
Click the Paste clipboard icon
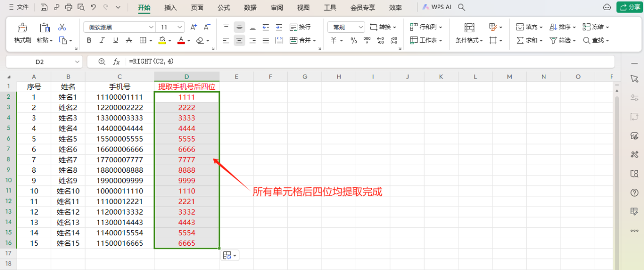pyautogui.click(x=45, y=28)
